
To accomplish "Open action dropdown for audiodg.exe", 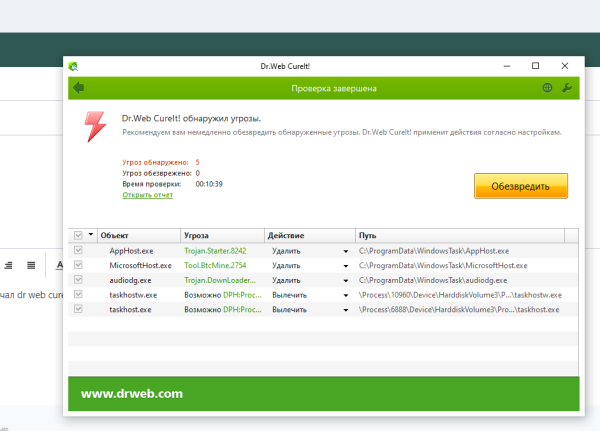I will coord(346,281).
